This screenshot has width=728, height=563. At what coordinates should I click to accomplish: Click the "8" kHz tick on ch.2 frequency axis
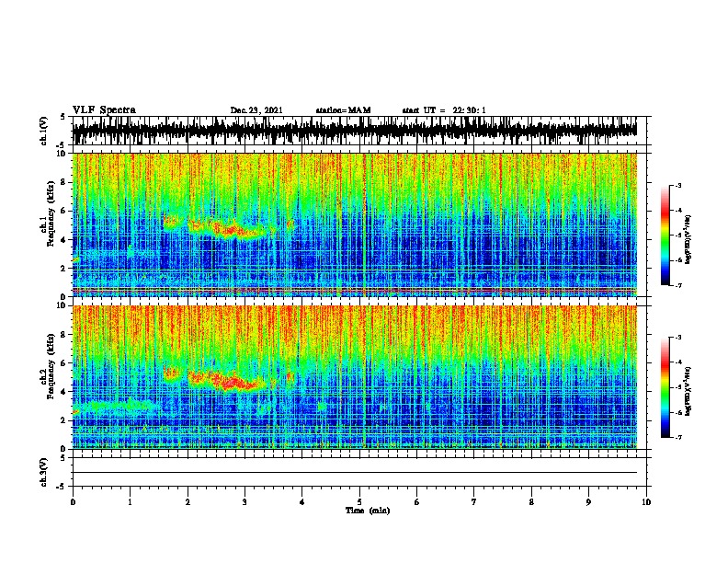point(64,335)
